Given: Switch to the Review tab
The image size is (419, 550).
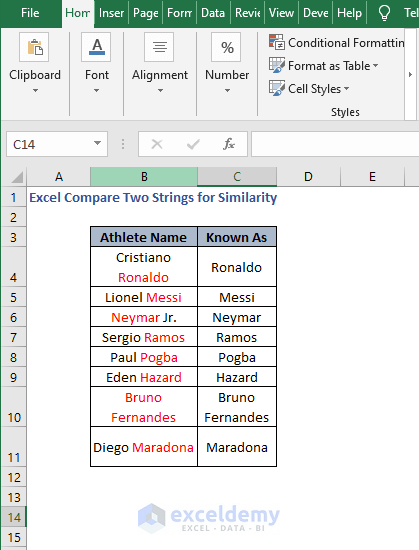Looking at the screenshot, I should pyautogui.click(x=248, y=13).
